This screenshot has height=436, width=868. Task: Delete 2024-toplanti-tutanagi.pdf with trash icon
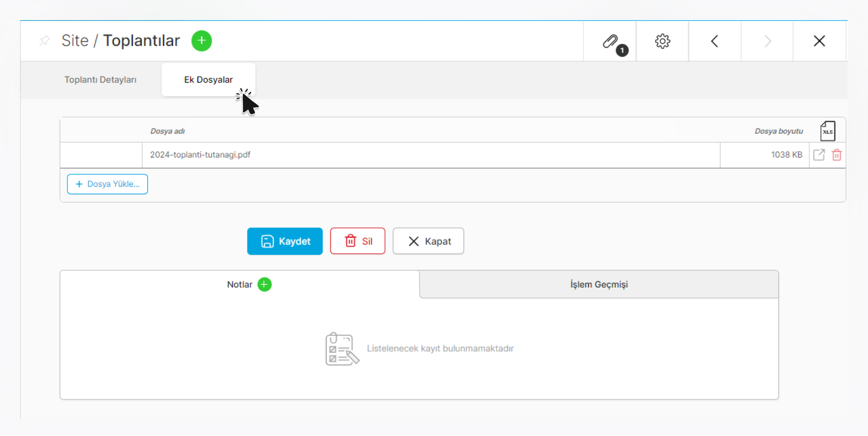[x=837, y=155]
